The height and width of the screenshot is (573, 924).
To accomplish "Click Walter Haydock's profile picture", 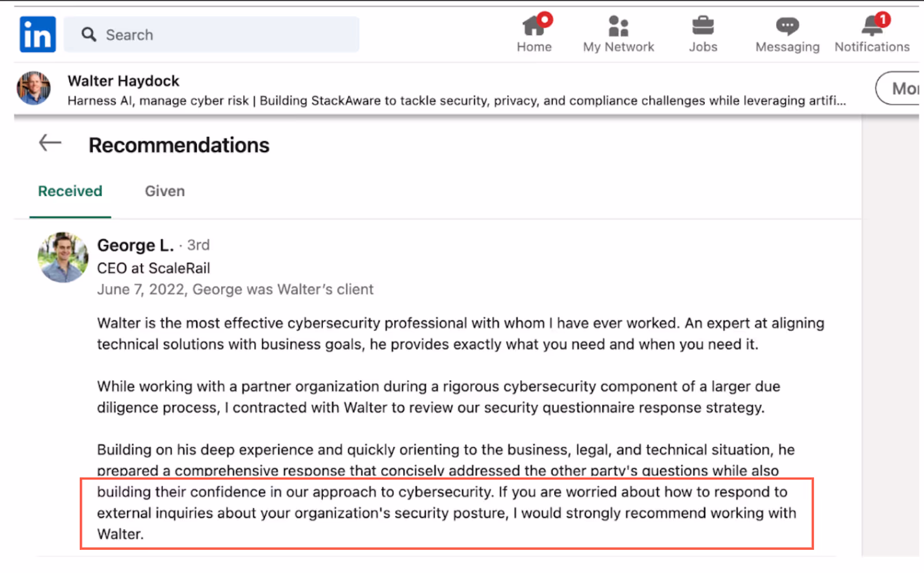I will point(33,88).
